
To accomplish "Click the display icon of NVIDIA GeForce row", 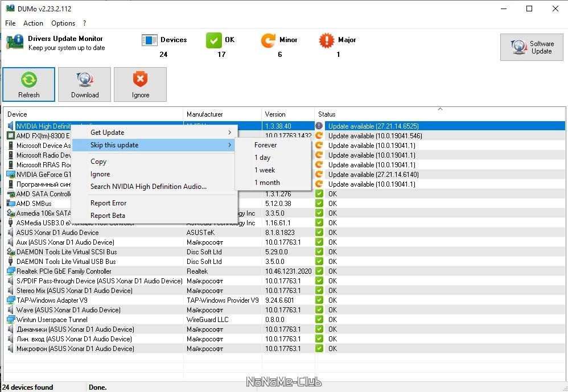I will pos(11,175).
